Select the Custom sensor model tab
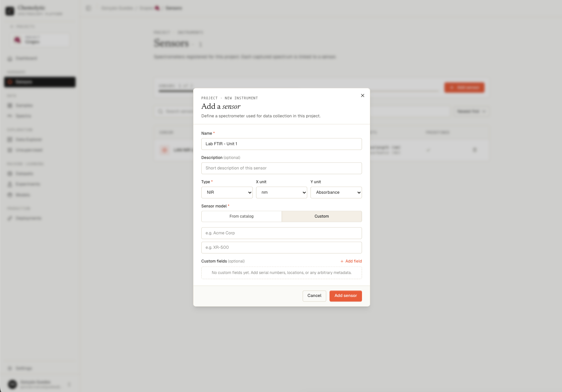Image resolution: width=562 pixels, height=392 pixels. [322, 216]
